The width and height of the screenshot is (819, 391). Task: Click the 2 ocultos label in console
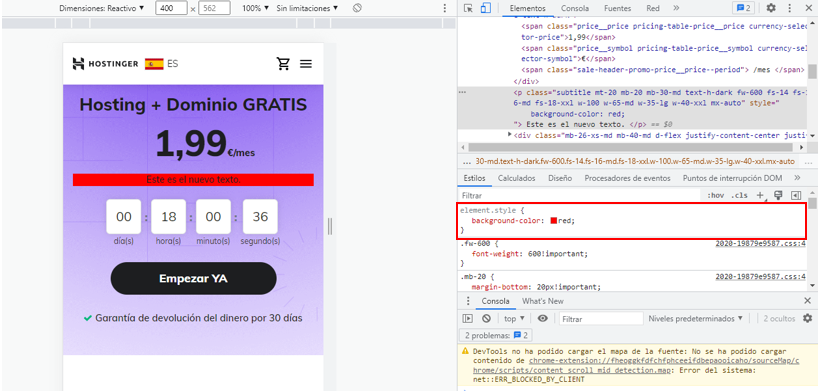point(779,318)
